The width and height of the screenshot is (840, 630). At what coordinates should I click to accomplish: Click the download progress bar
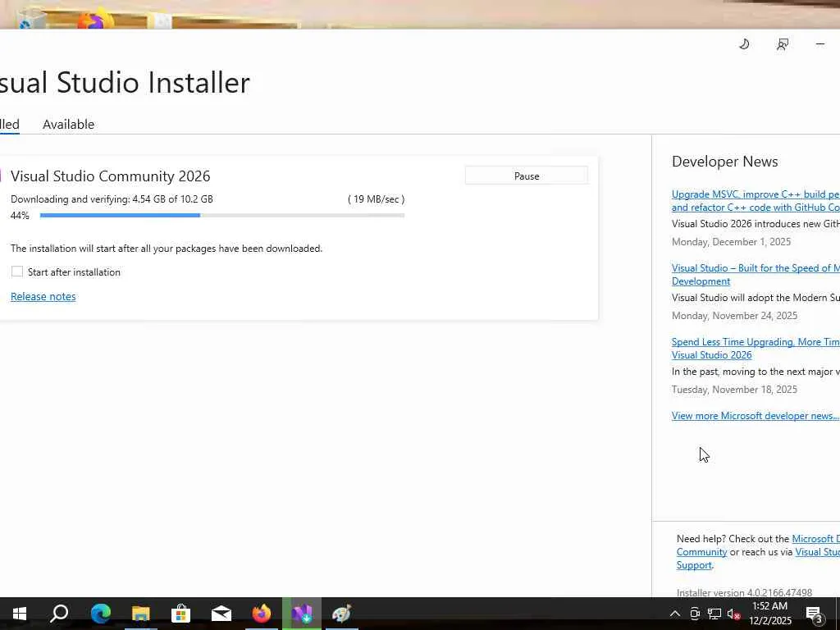tap(221, 216)
